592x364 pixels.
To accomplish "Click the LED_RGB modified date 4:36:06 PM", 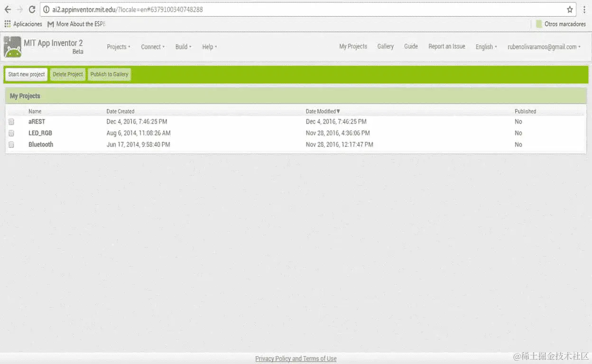I will click(x=338, y=133).
